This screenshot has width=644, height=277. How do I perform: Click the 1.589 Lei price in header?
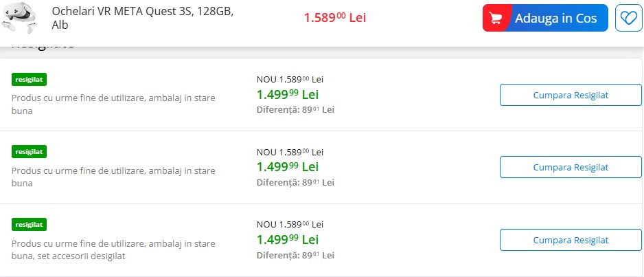(x=334, y=18)
